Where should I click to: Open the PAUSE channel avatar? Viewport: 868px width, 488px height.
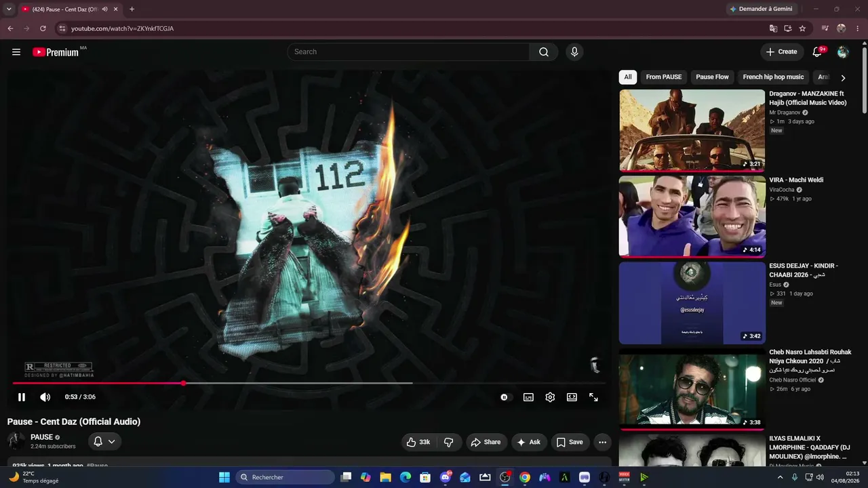(x=16, y=441)
